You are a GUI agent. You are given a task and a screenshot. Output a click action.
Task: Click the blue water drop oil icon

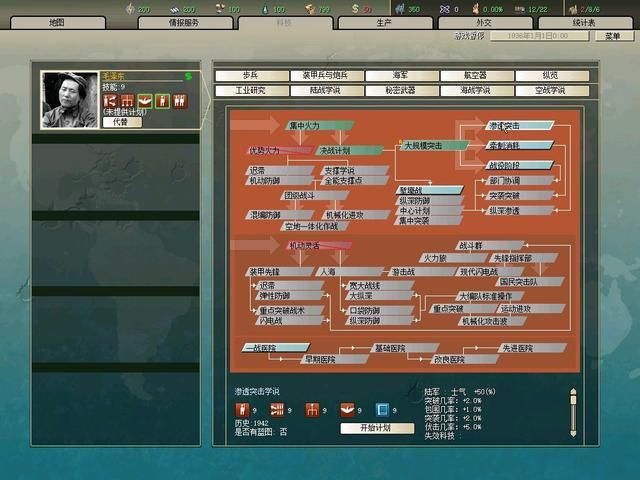(x=266, y=9)
